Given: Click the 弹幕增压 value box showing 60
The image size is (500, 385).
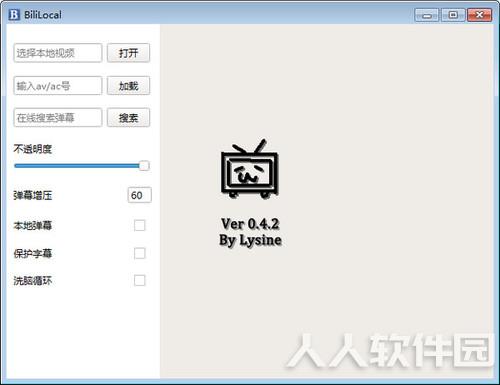Looking at the screenshot, I should pos(139,195).
